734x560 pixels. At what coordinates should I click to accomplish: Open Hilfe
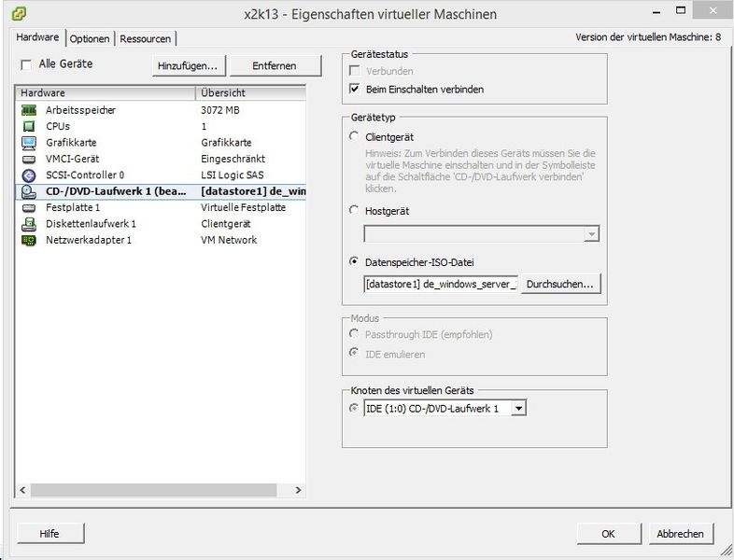point(49,534)
